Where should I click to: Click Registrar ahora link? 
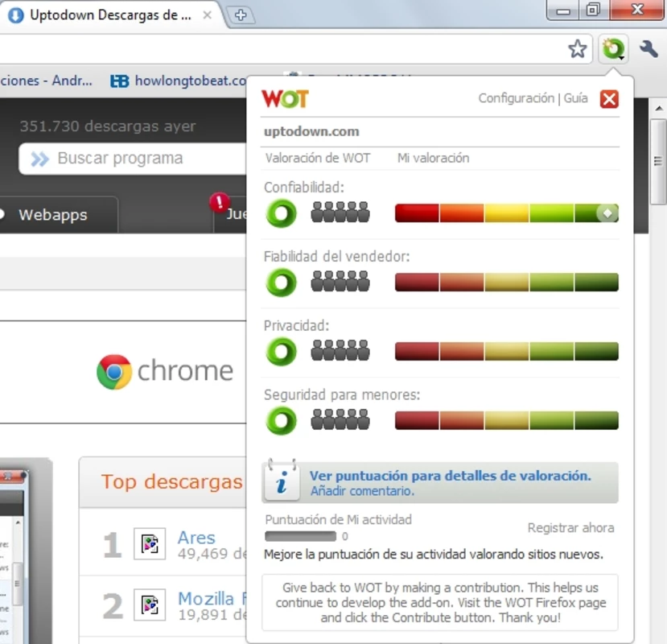(x=571, y=528)
